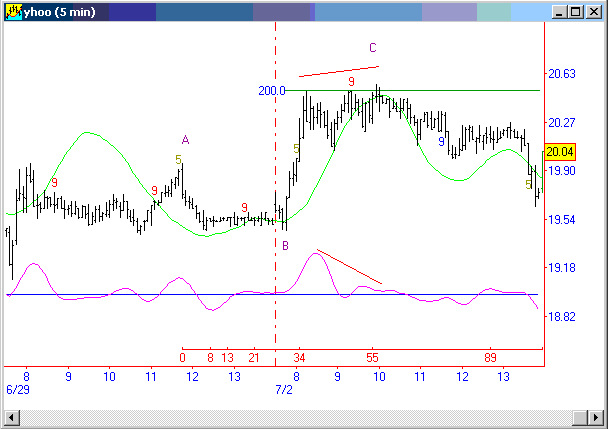Minimize the yhoo chart window
The width and height of the screenshot is (608, 429).
tap(558, 12)
